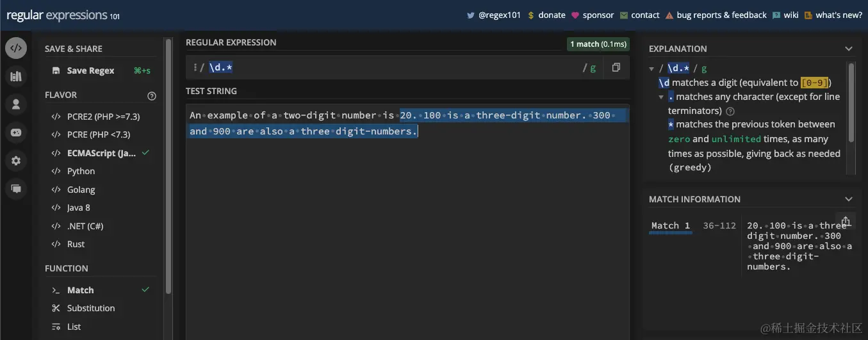Viewport: 868px width, 340px height.
Task: Click the left sidebar panel scrollbar
Action: 168,166
